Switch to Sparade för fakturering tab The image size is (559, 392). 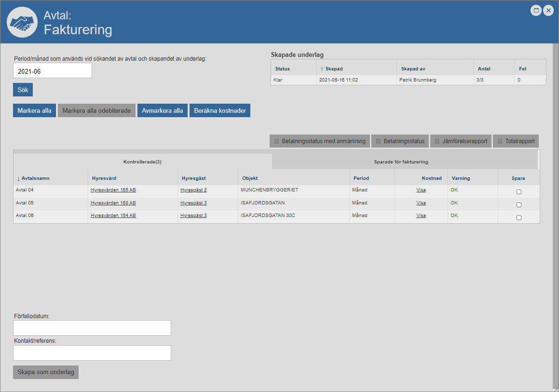click(401, 162)
